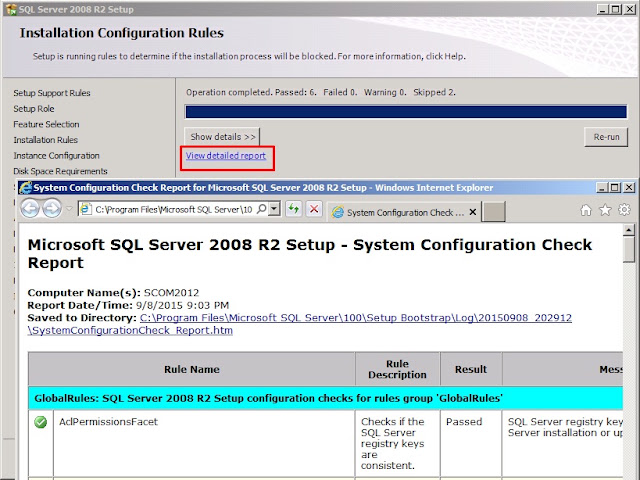Maximize the SQL Server 2008 R2 Setup window
The width and height of the screenshot is (640, 480).
click(616, 9)
